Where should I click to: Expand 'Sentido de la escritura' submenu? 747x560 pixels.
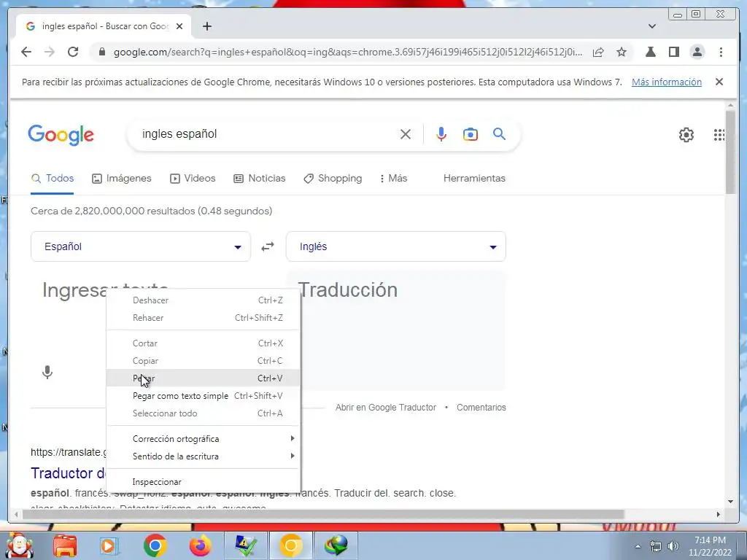[204, 456]
